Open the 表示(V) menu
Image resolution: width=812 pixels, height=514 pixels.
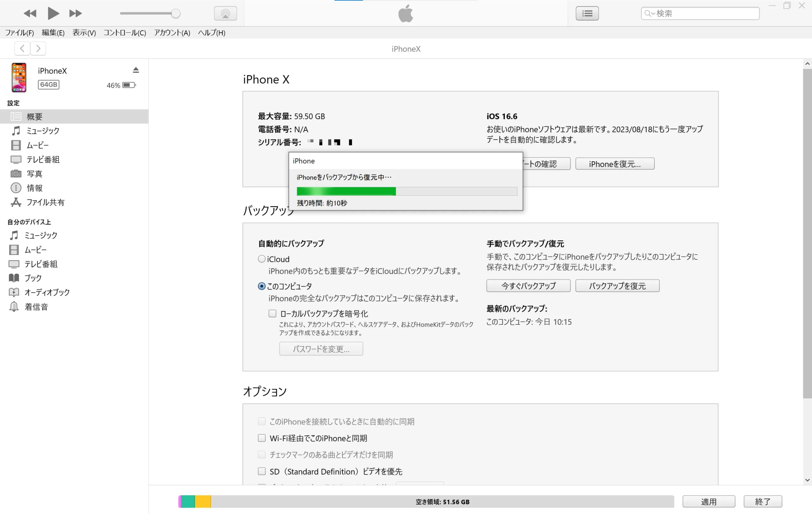coord(84,33)
